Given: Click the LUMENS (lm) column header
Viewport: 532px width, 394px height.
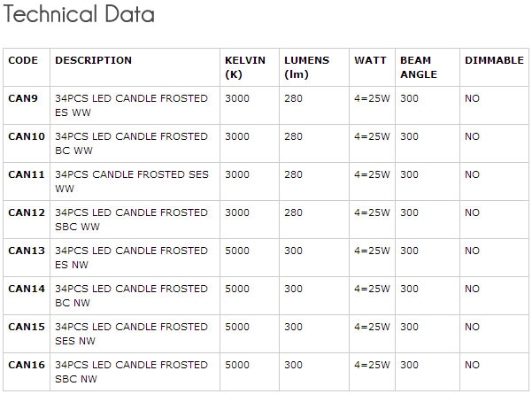Looking at the screenshot, I should coord(306,67).
